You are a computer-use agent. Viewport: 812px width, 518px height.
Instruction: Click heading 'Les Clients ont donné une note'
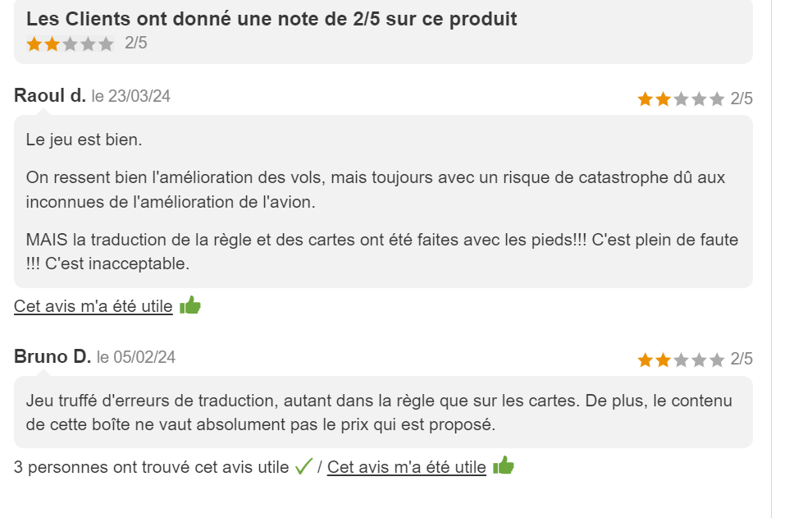[x=271, y=19]
